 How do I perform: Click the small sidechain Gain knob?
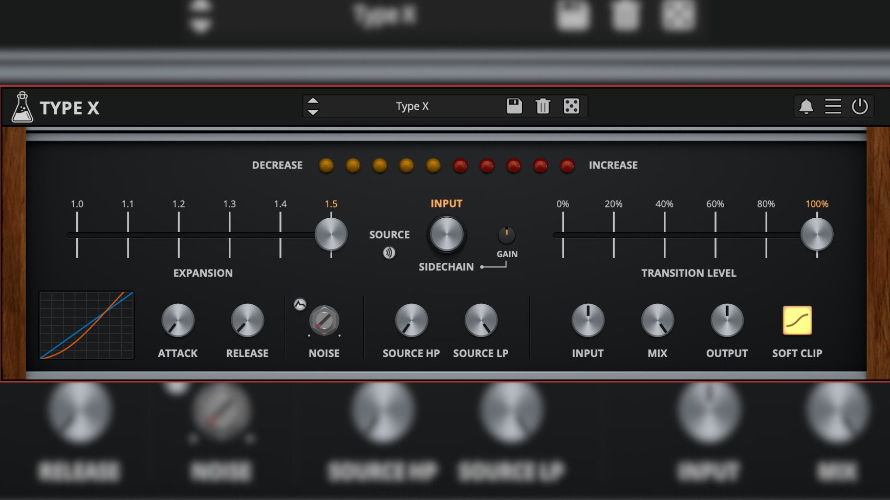[507, 235]
